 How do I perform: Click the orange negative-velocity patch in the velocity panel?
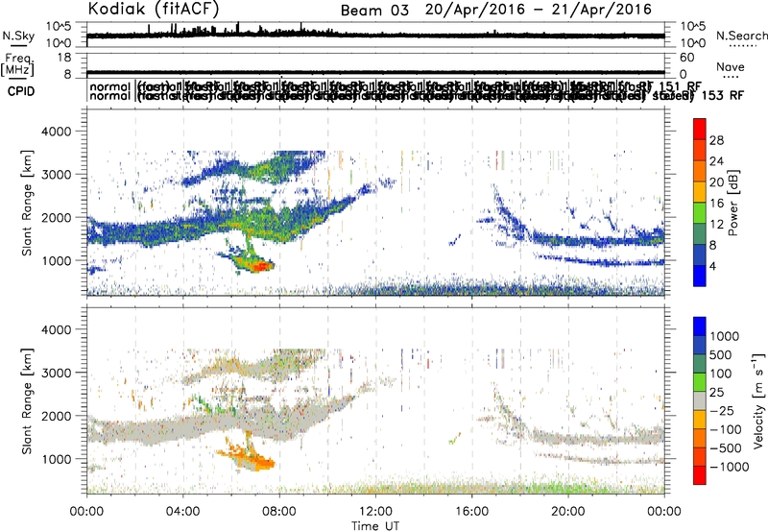(259, 463)
